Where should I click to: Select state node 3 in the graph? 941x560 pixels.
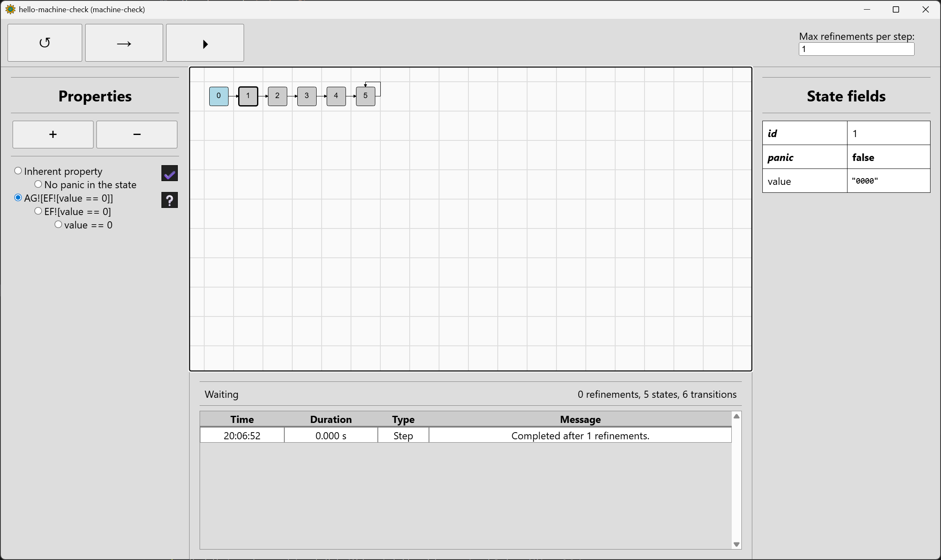[307, 96]
